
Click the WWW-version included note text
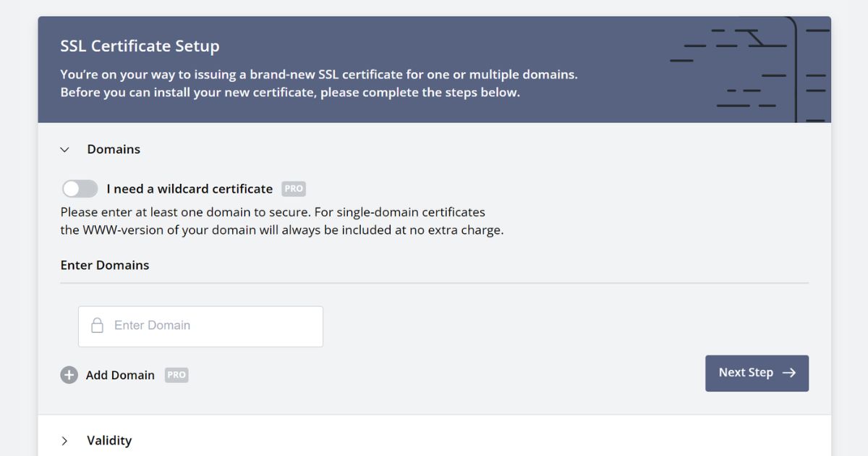tap(281, 231)
